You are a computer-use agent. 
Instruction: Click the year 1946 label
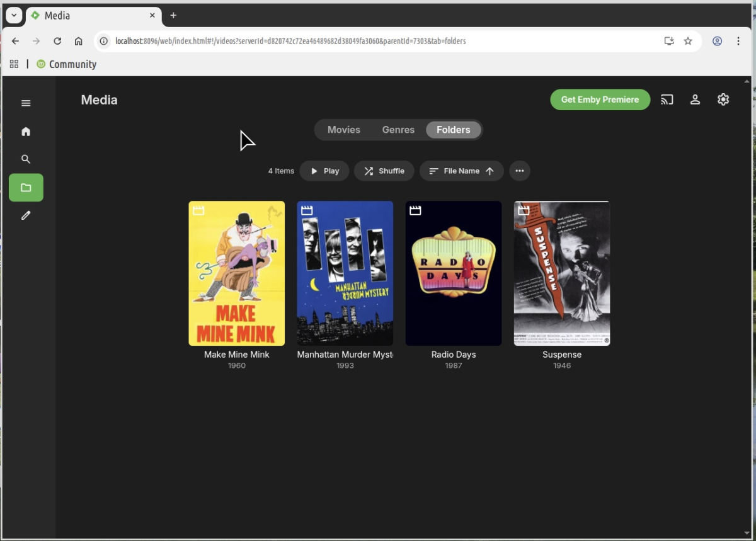click(562, 366)
